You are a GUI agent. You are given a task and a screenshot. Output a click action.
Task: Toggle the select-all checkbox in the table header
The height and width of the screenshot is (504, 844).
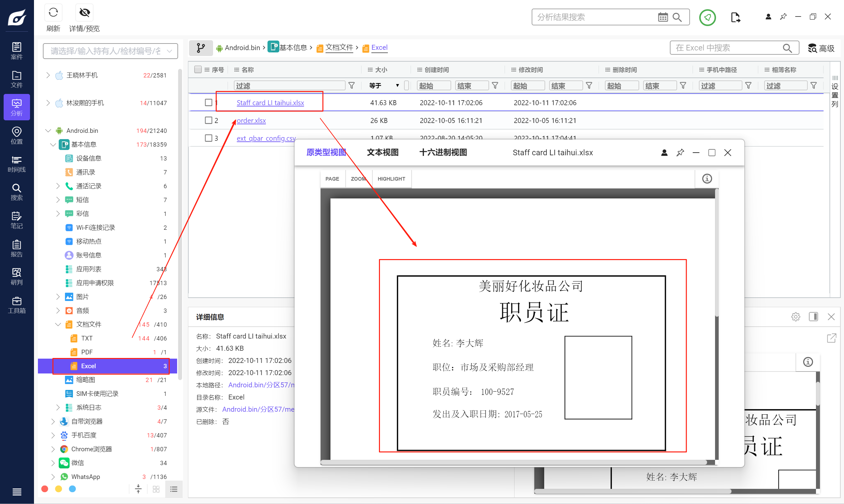198,70
